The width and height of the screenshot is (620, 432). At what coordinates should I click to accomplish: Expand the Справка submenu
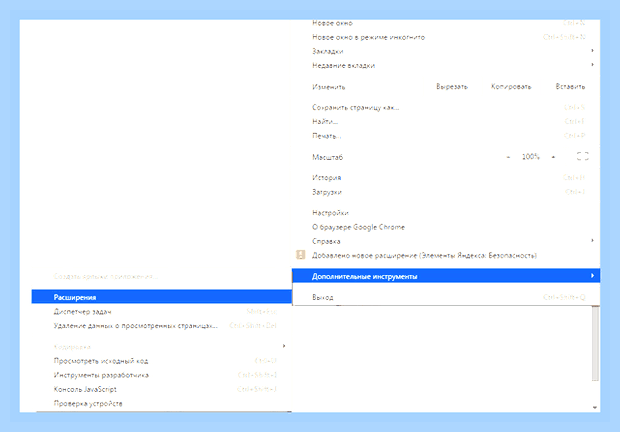tap(446, 241)
